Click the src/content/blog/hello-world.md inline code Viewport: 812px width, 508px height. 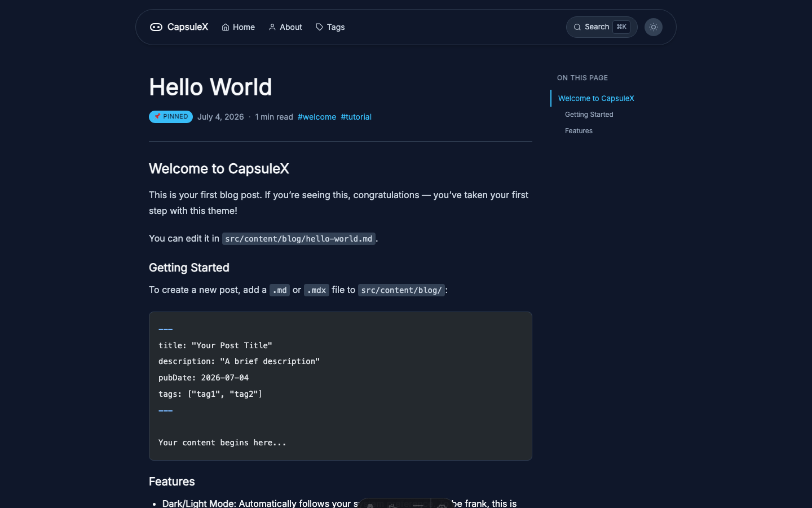click(299, 239)
